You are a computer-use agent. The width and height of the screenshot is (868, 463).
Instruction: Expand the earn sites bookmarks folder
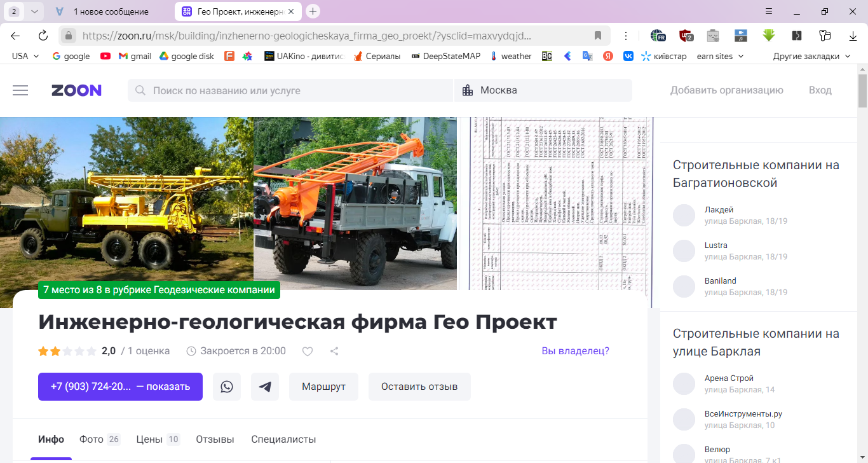click(719, 56)
